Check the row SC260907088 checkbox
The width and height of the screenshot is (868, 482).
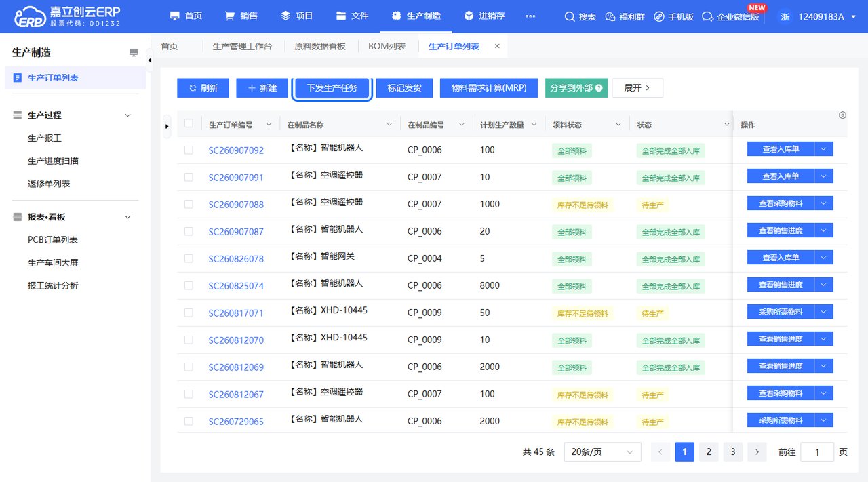pyautogui.click(x=189, y=204)
